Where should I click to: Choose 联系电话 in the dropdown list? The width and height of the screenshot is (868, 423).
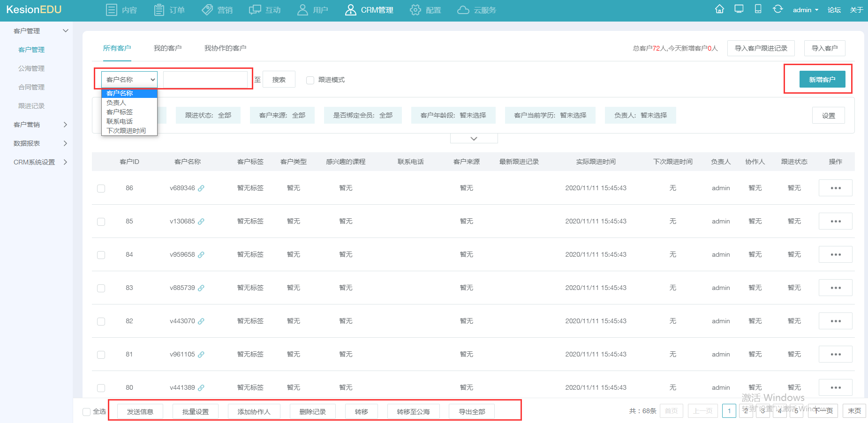point(129,121)
